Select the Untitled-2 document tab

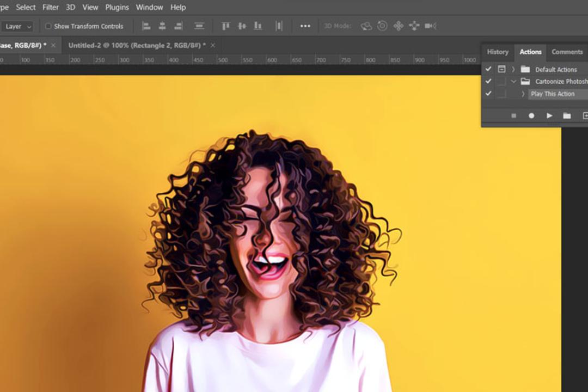click(137, 45)
